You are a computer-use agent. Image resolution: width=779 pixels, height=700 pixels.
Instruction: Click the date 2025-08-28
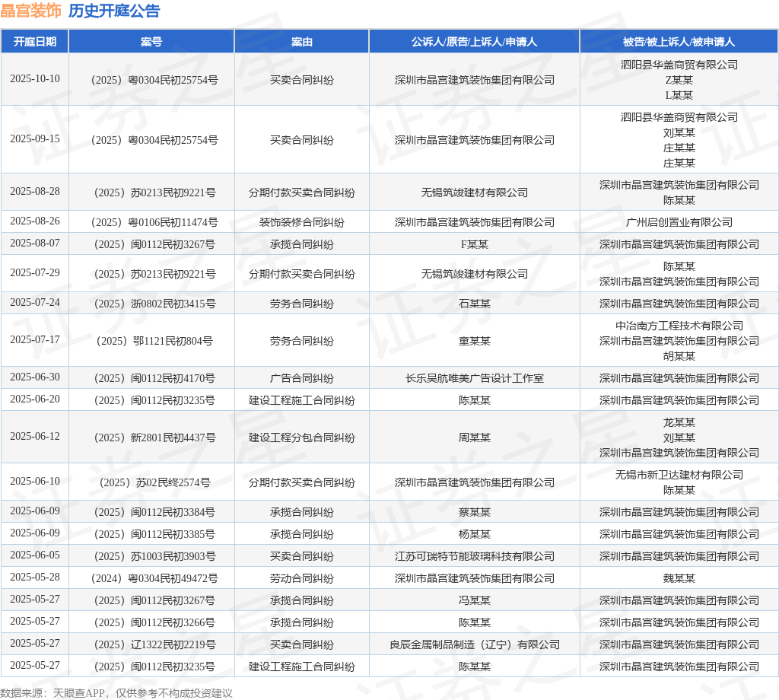pos(35,192)
